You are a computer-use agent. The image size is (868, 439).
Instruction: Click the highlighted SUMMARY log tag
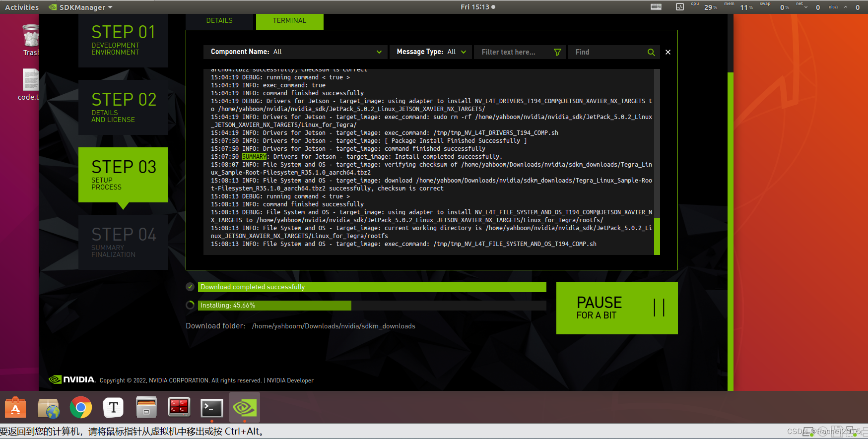tap(254, 157)
